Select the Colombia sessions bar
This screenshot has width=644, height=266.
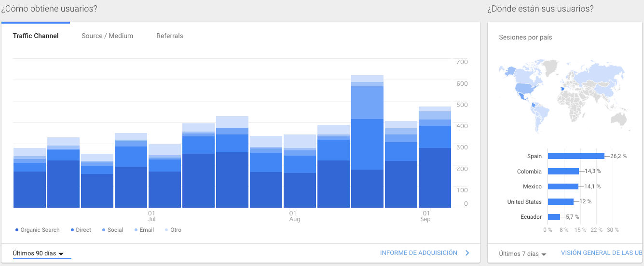coord(563,172)
